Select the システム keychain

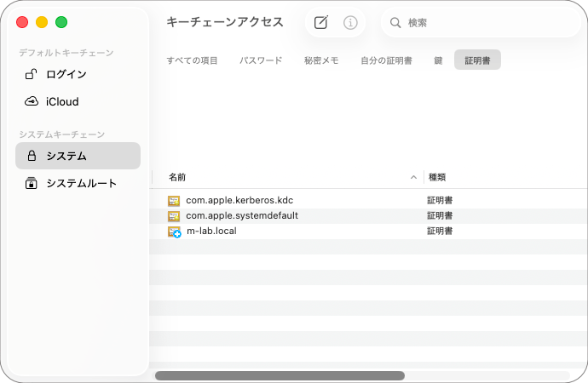66,156
